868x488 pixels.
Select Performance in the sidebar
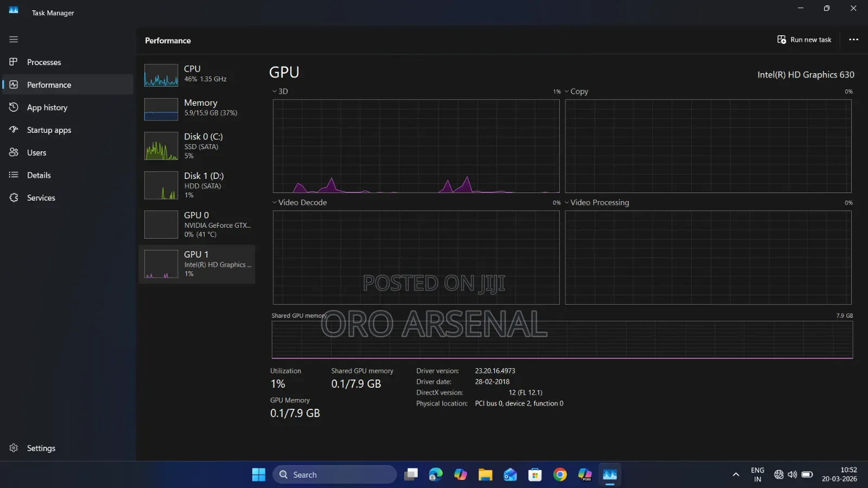[x=68, y=85]
